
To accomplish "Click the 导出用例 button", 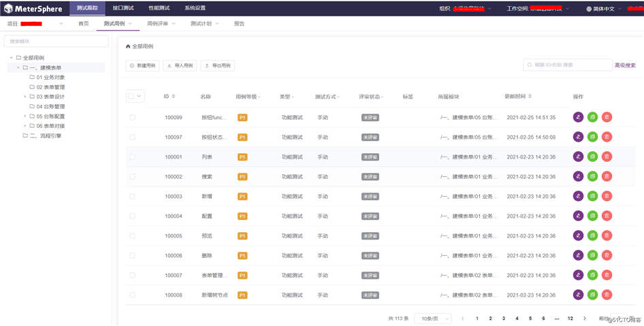I will (x=217, y=66).
